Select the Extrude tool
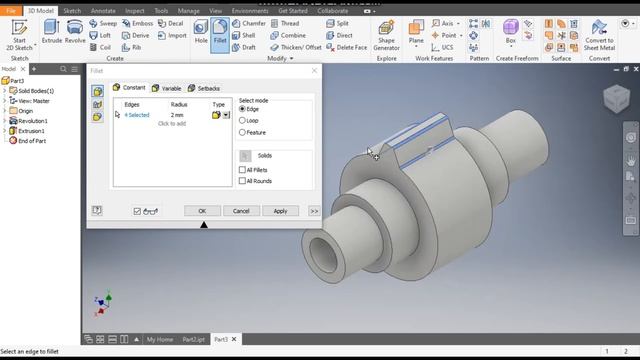Screen dimensions: 640x360 [52, 32]
